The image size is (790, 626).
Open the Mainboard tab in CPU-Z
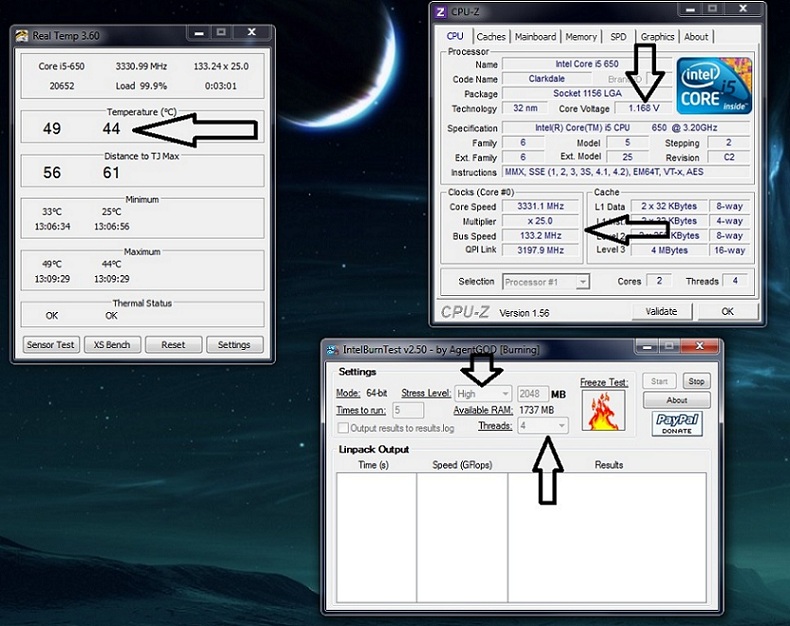(535, 37)
